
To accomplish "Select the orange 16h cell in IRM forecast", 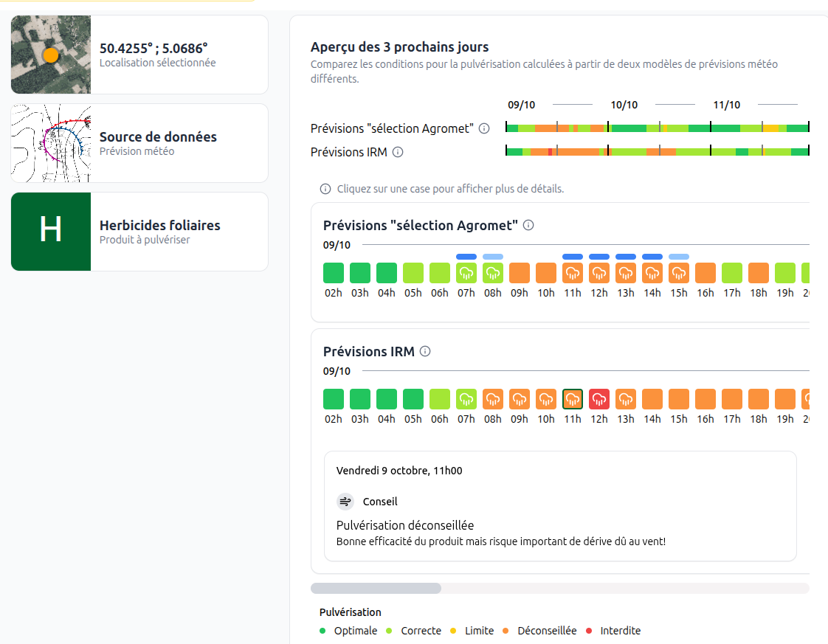I will click(x=705, y=399).
